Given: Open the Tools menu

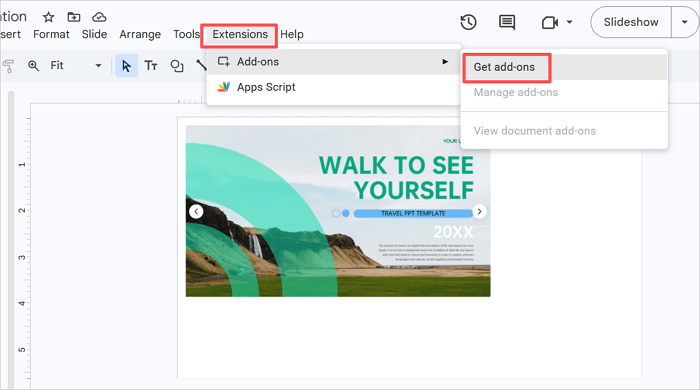Looking at the screenshot, I should (186, 34).
